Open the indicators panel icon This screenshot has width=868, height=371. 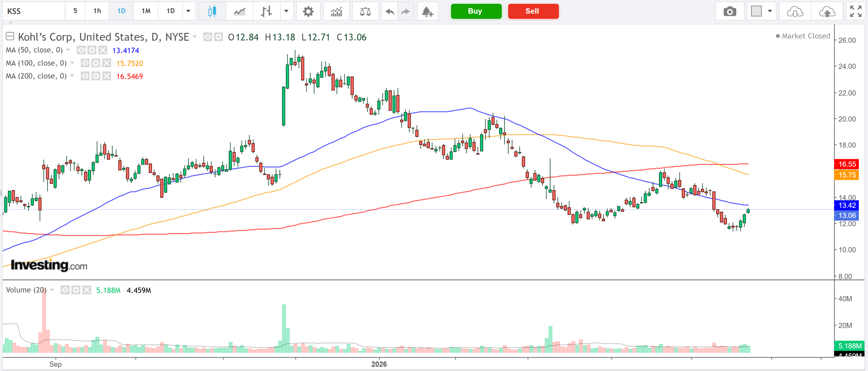(x=336, y=11)
